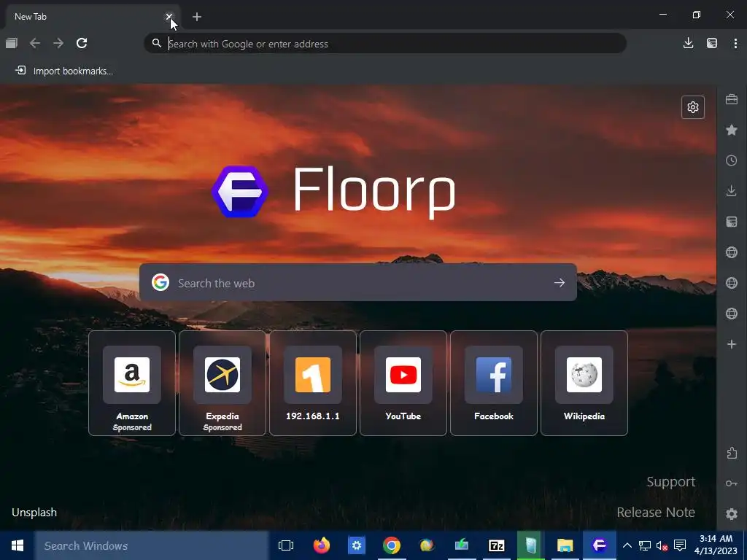Open second globe web panel in sidebar
The image size is (747, 560).
tap(732, 283)
